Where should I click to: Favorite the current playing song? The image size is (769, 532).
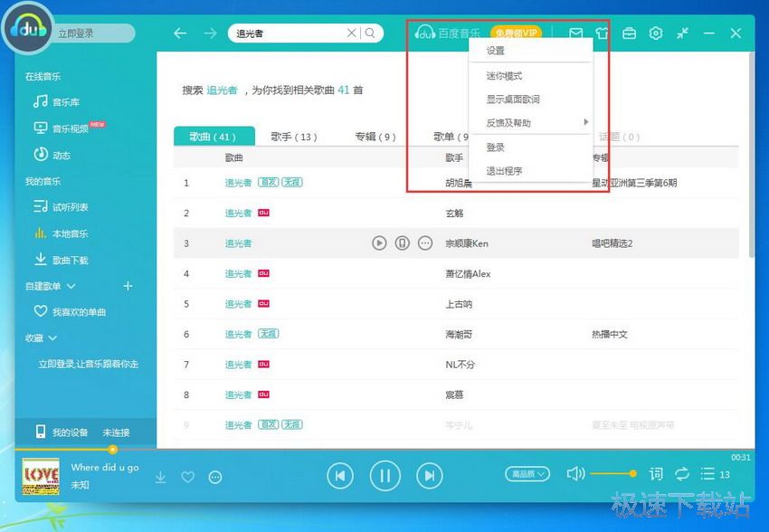[x=188, y=477]
